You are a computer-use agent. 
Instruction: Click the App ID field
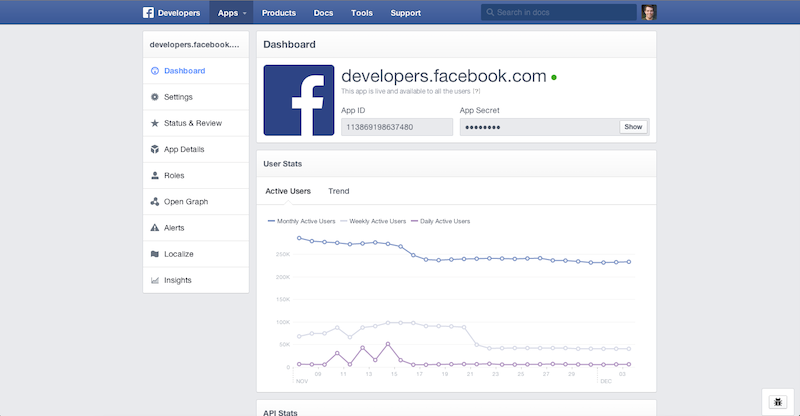pos(397,127)
